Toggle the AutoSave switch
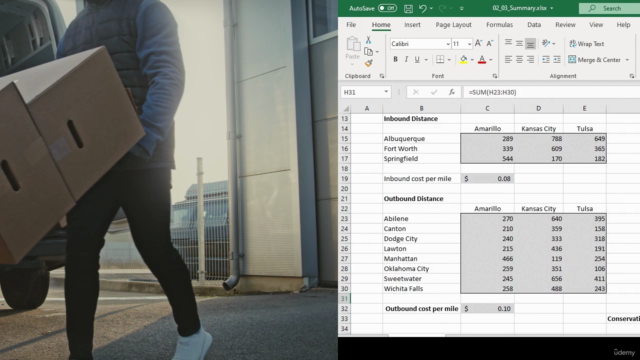The width and height of the screenshot is (640, 360). [x=387, y=8]
